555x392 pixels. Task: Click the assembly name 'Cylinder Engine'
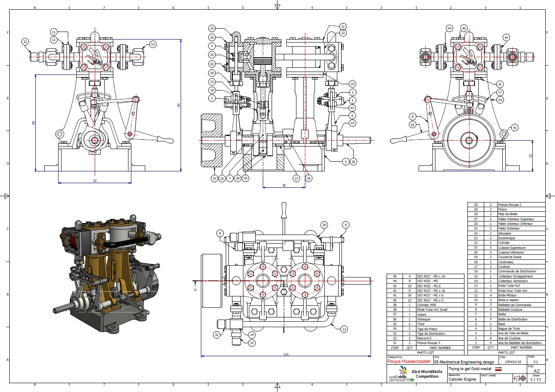click(462, 379)
